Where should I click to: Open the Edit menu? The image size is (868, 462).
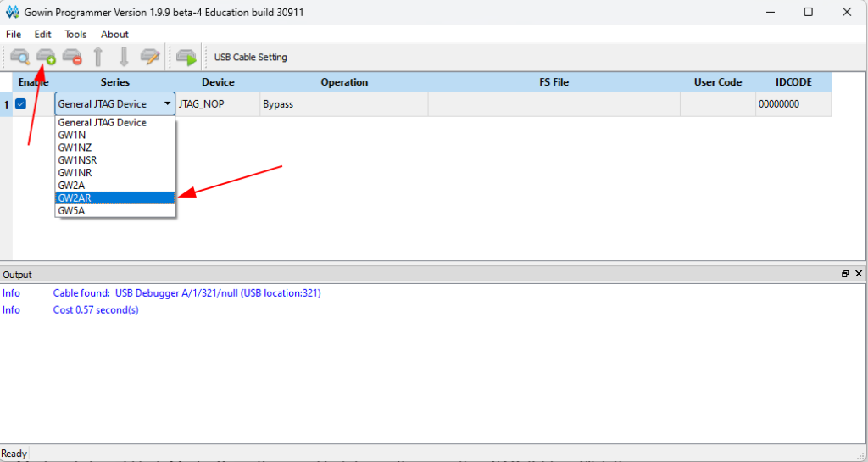pos(42,34)
